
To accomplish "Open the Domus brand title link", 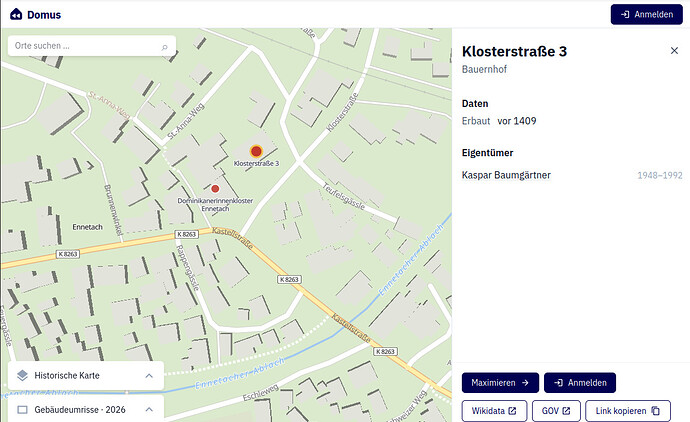I will tap(44, 15).
